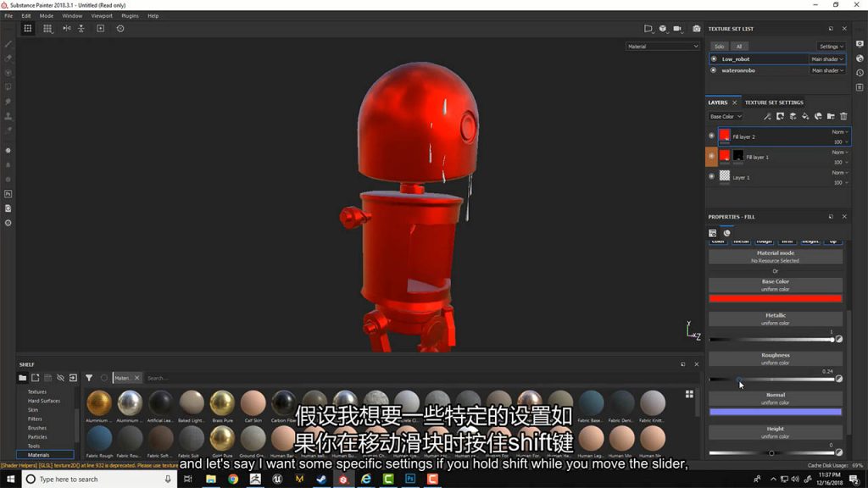Click the texture set Settings button
This screenshot has height=488, width=868.
coord(831,47)
